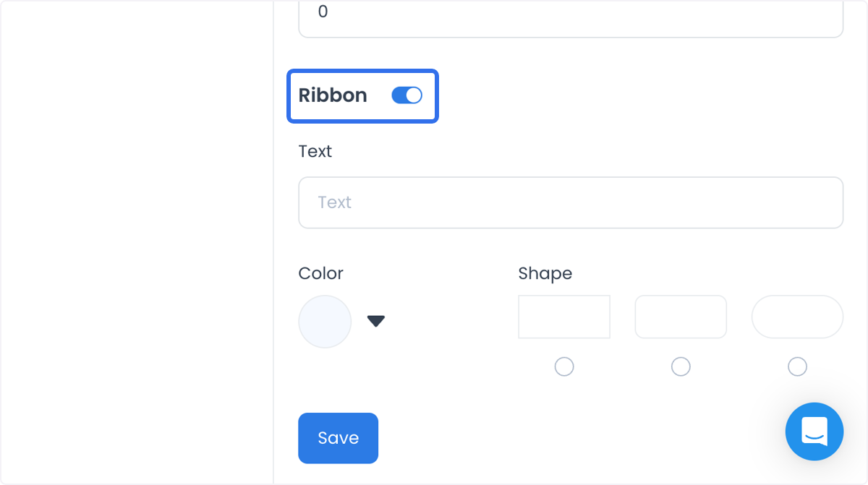The image size is (868, 485).
Task: Select radio under slightly rounded shape
Action: pos(681,367)
